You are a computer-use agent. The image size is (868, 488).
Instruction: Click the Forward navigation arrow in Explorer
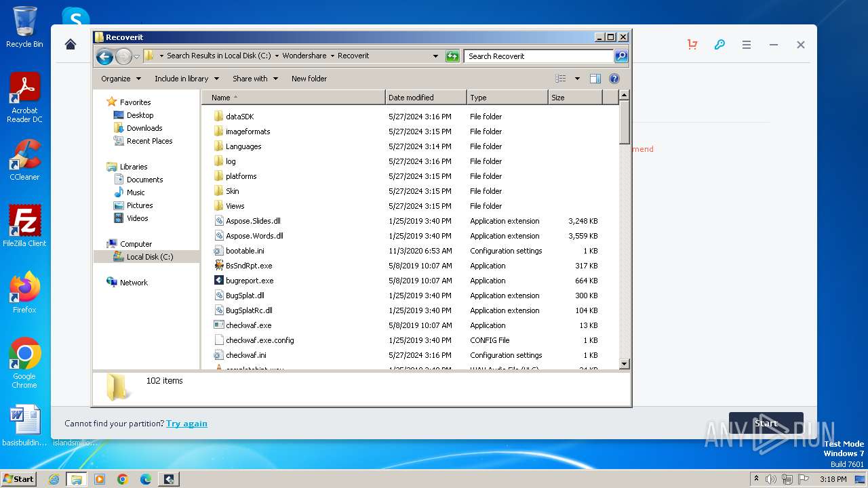(123, 56)
